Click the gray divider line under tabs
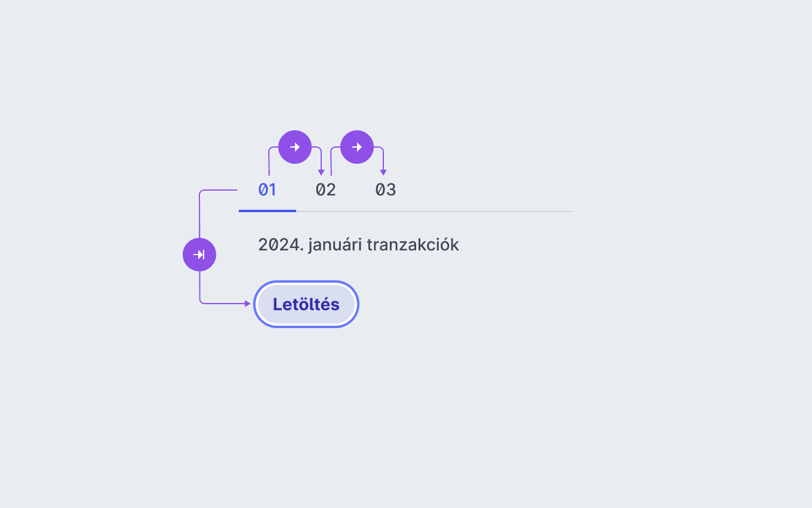812x508 pixels. point(435,212)
